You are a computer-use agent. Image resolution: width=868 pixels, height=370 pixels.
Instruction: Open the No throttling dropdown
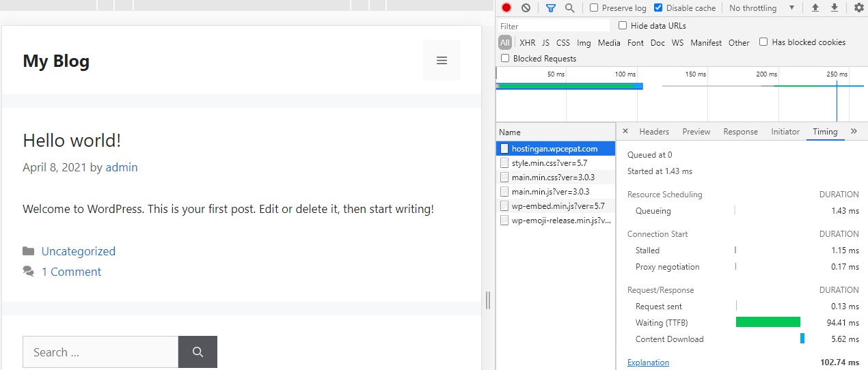[761, 8]
